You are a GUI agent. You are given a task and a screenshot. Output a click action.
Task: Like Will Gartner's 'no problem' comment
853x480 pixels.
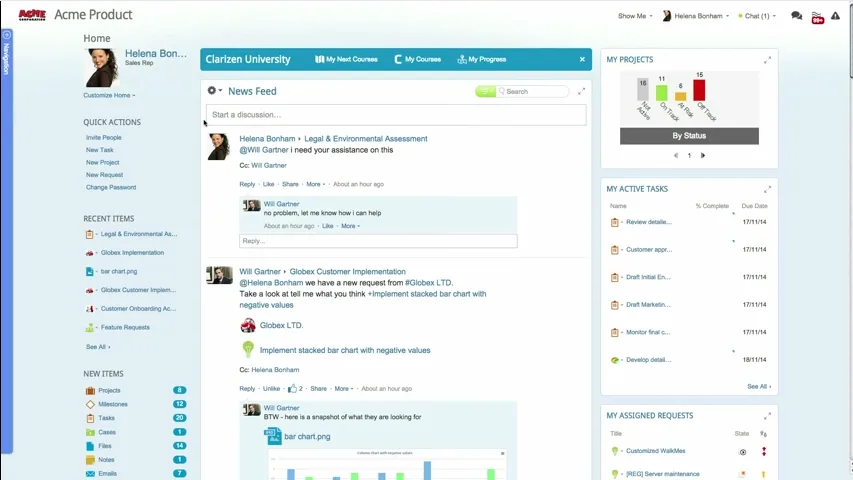tap(327, 226)
